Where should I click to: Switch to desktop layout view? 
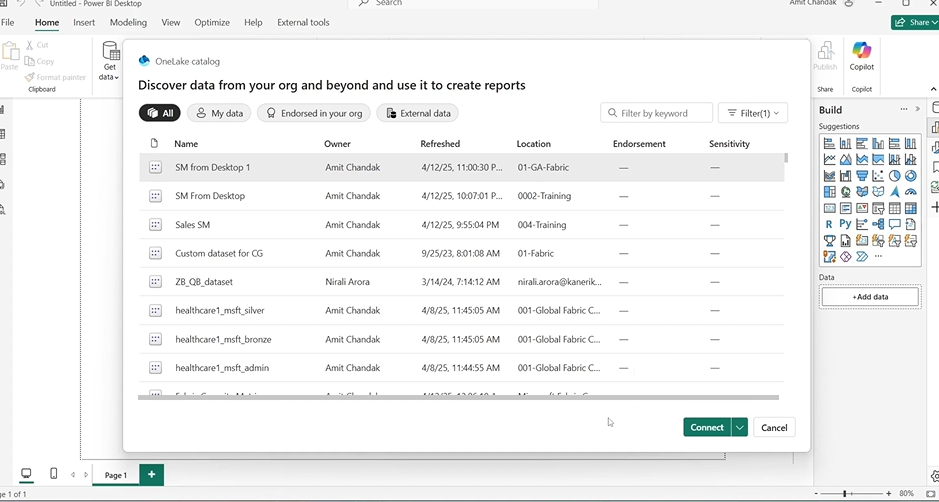pos(26,474)
